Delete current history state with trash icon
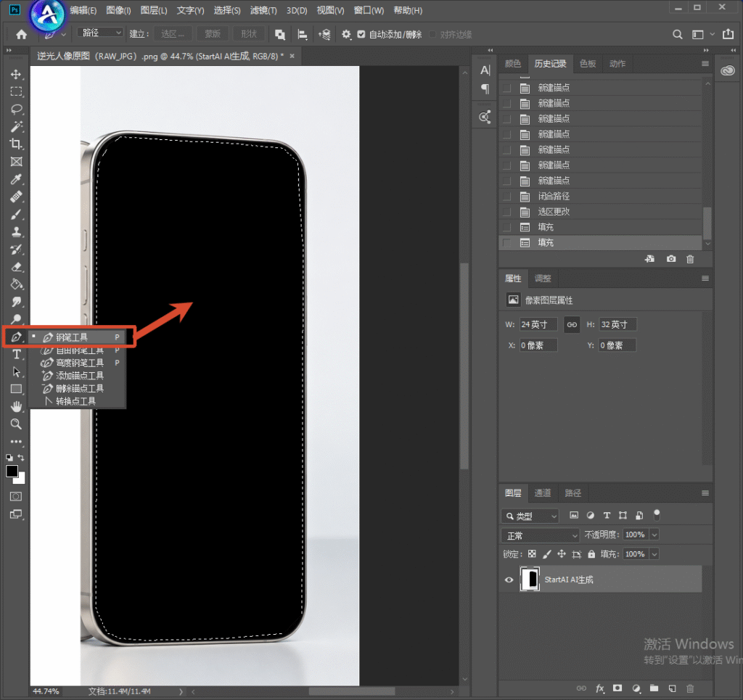 [690, 259]
